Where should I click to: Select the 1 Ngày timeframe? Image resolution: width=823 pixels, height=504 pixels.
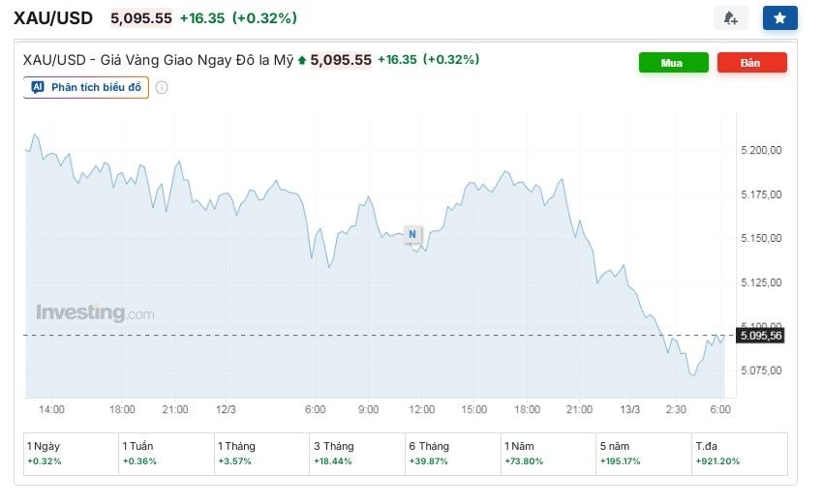pos(70,453)
